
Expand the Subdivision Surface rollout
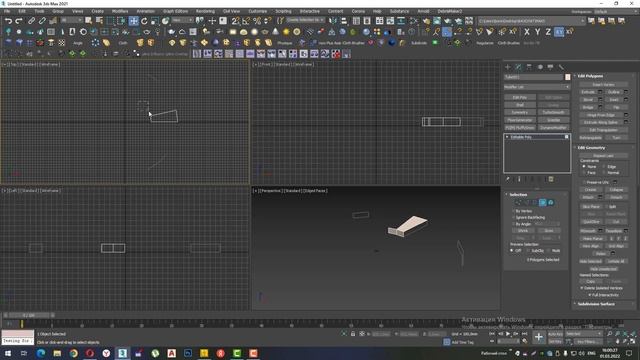point(595,304)
